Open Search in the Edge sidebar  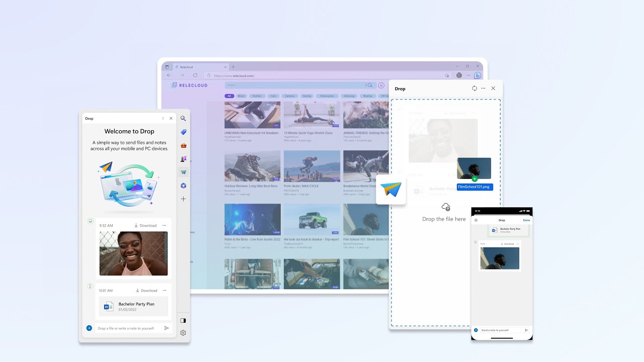point(183,119)
